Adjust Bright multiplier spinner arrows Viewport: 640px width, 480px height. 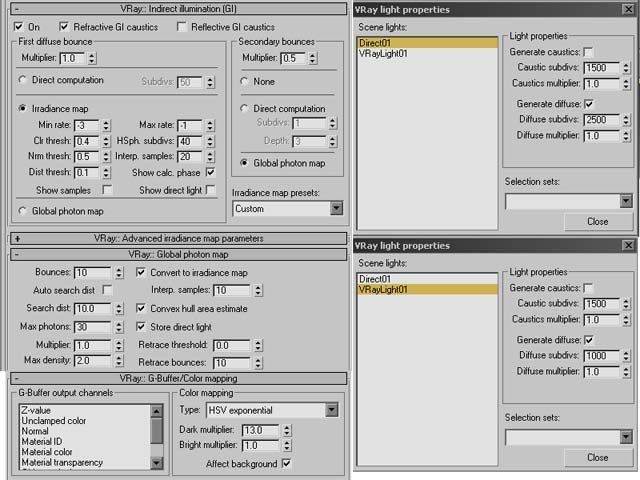pos(287,445)
